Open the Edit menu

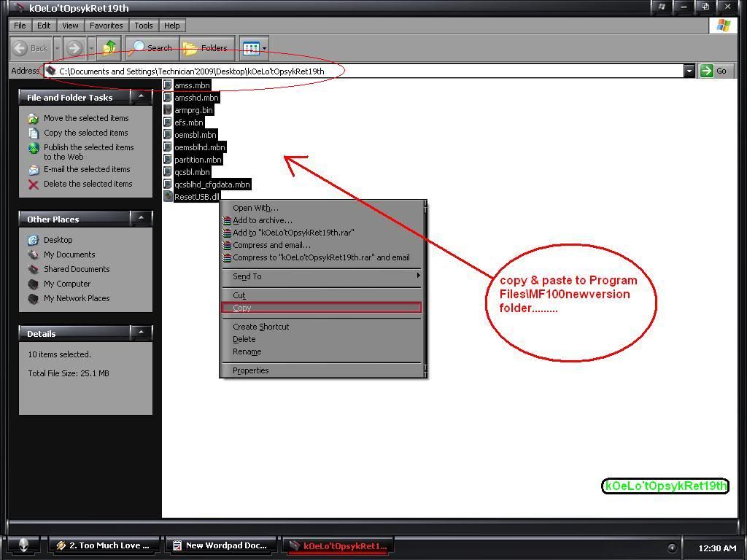point(44,26)
